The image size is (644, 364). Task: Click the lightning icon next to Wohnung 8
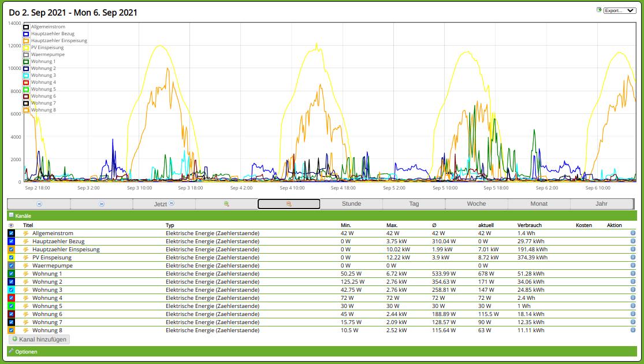tap(26, 330)
